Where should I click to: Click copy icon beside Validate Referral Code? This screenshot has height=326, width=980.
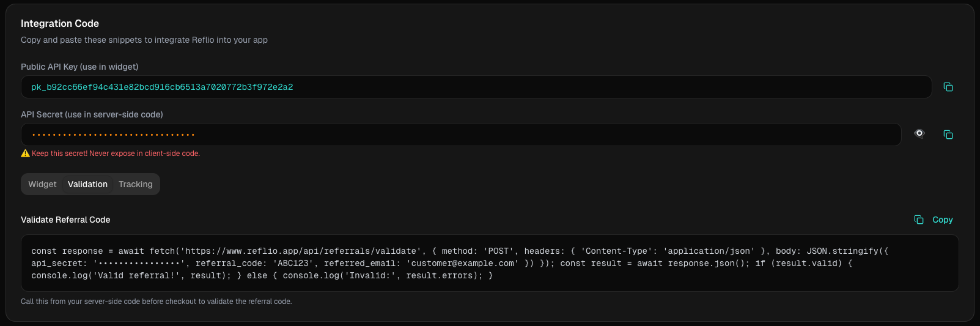(919, 220)
